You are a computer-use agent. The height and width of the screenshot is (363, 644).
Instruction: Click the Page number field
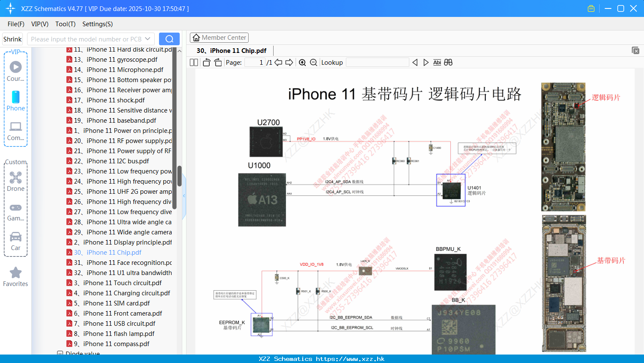tap(255, 63)
